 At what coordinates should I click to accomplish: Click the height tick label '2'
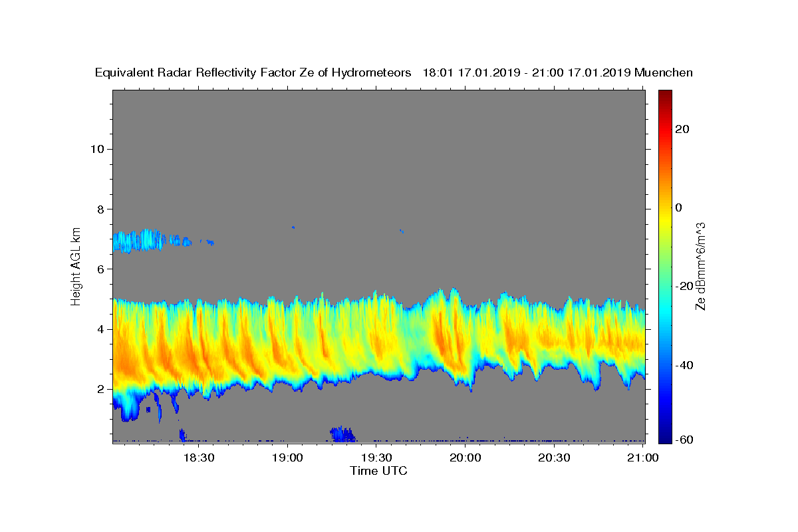pyautogui.click(x=100, y=389)
